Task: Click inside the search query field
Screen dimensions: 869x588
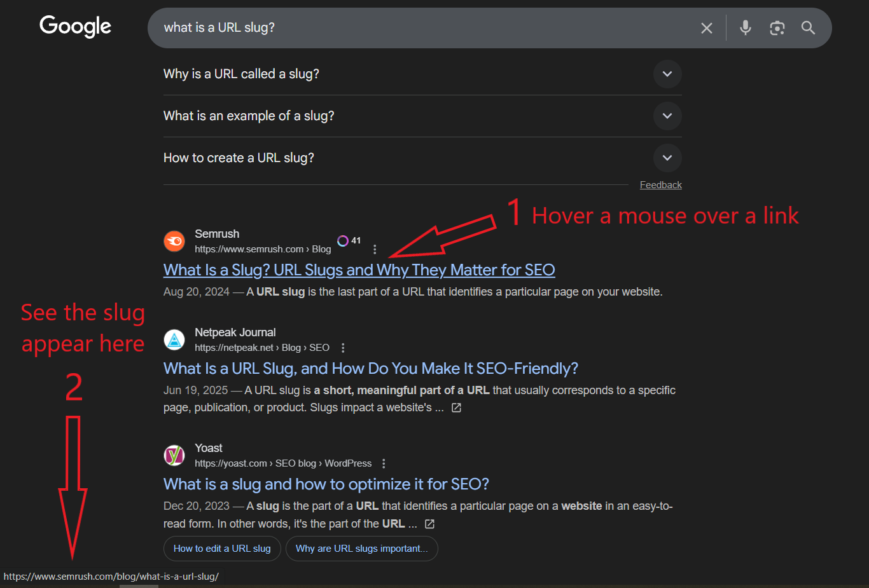Action: point(382,27)
